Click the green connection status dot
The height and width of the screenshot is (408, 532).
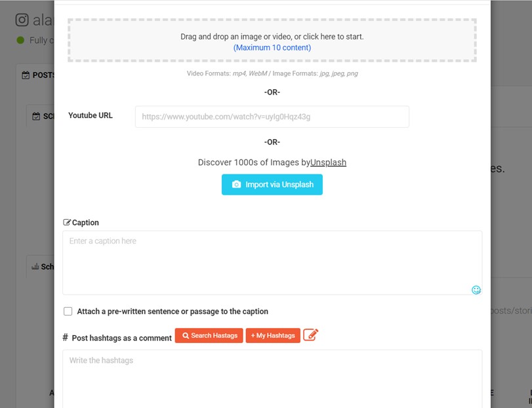click(21, 41)
